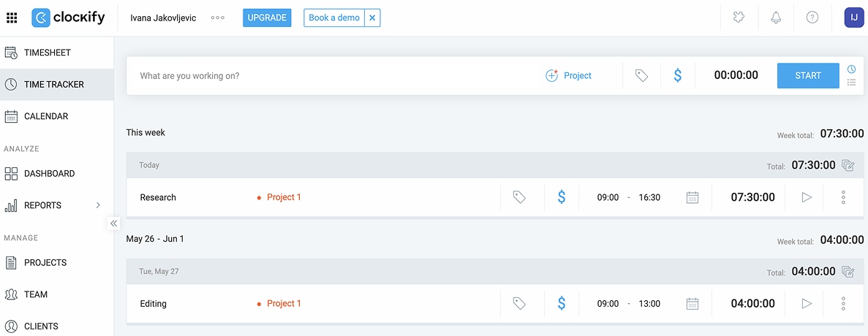Open the Dashboard page in sidebar
Viewport: 868px width, 336px height.
point(49,174)
